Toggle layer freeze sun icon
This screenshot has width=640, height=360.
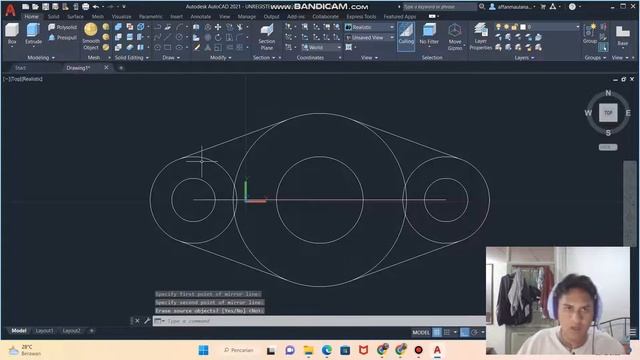pos(507,27)
